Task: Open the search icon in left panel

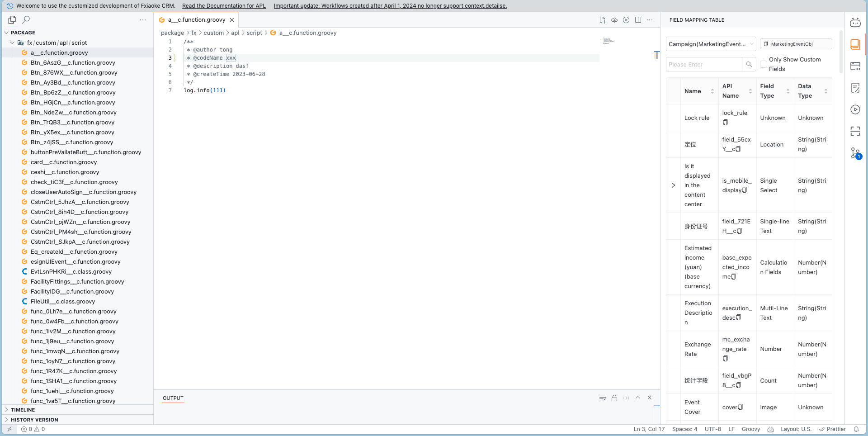Action: (26, 20)
